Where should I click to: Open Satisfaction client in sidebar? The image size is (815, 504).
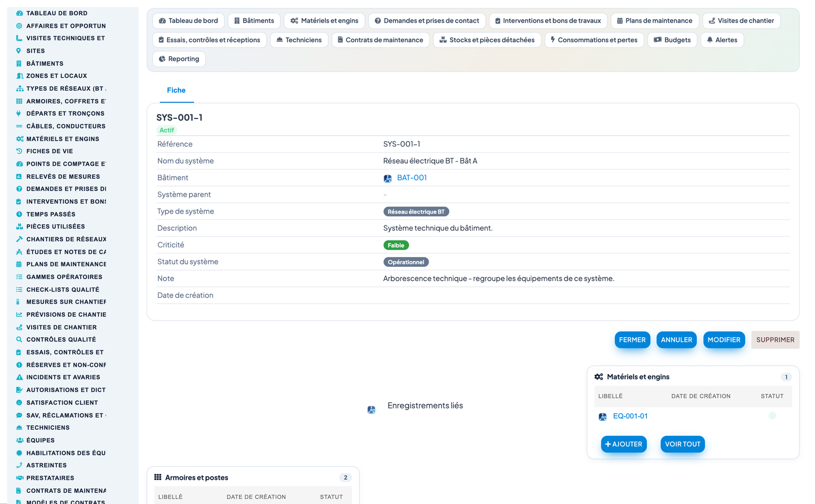62,403
